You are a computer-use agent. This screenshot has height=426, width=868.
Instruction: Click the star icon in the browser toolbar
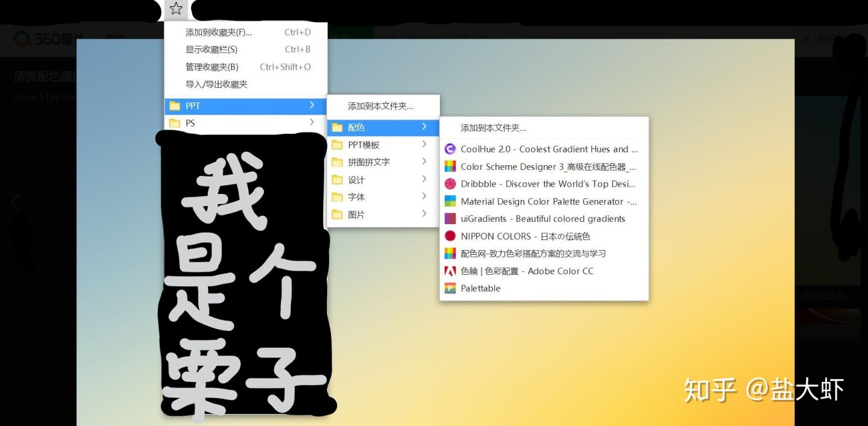click(x=175, y=9)
